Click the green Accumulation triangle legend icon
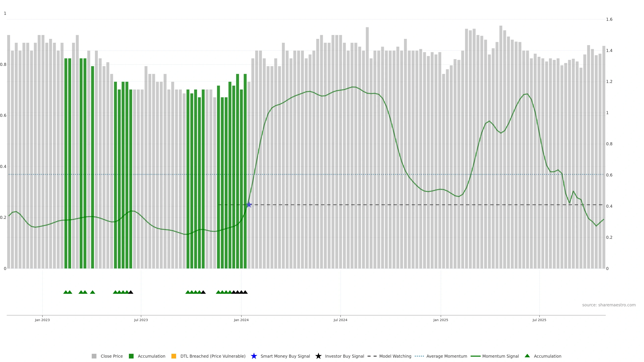644x362 pixels. tap(527, 356)
